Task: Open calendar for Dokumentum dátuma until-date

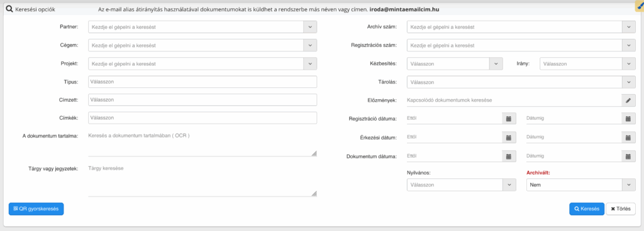Action: point(628,156)
